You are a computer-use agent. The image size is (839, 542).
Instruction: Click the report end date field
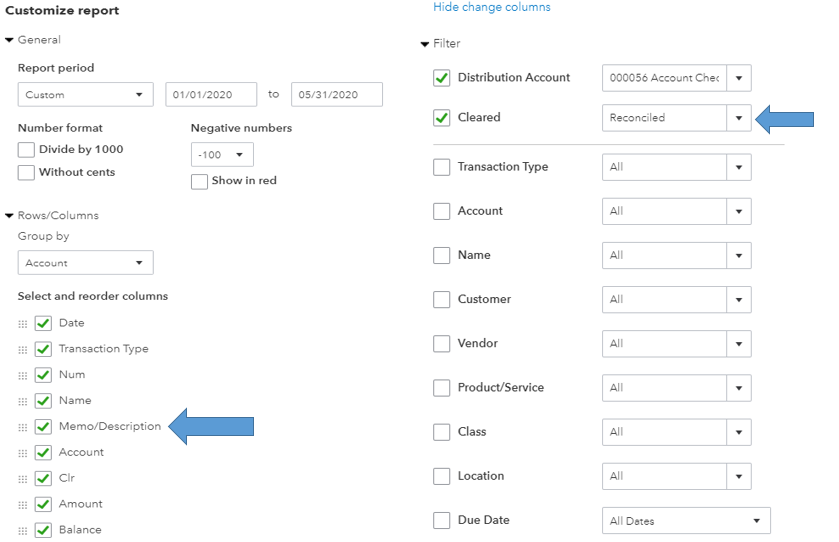pos(337,95)
